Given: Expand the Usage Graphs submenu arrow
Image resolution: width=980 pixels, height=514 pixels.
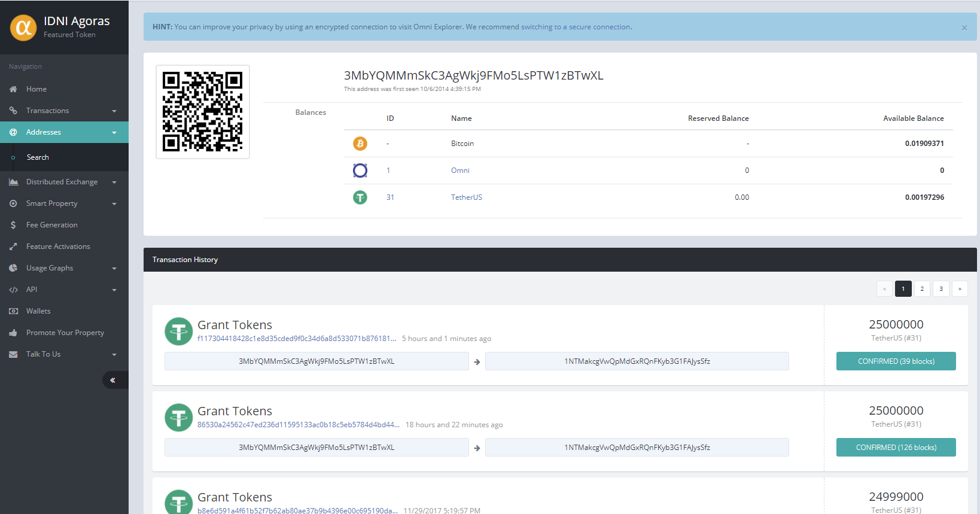Looking at the screenshot, I should click(114, 269).
